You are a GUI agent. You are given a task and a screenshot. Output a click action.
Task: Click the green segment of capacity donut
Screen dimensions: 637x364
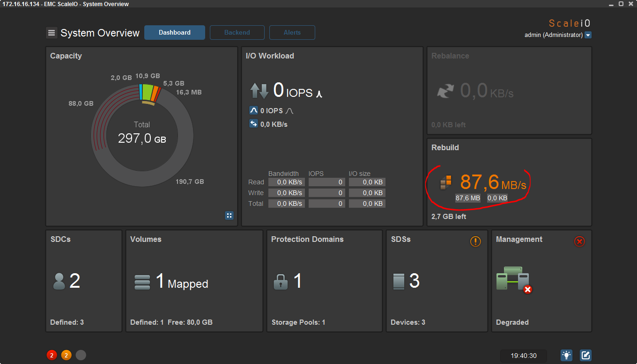148,92
